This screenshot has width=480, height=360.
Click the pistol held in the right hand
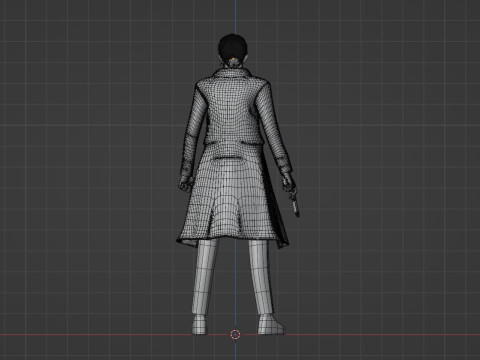coord(294,199)
